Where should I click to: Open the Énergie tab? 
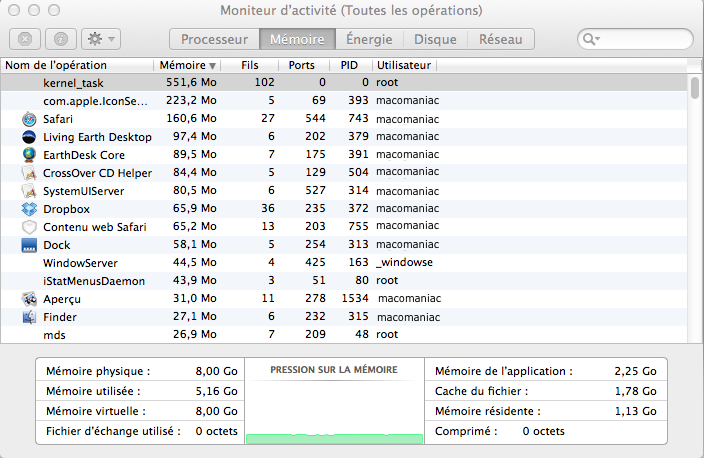(x=369, y=39)
